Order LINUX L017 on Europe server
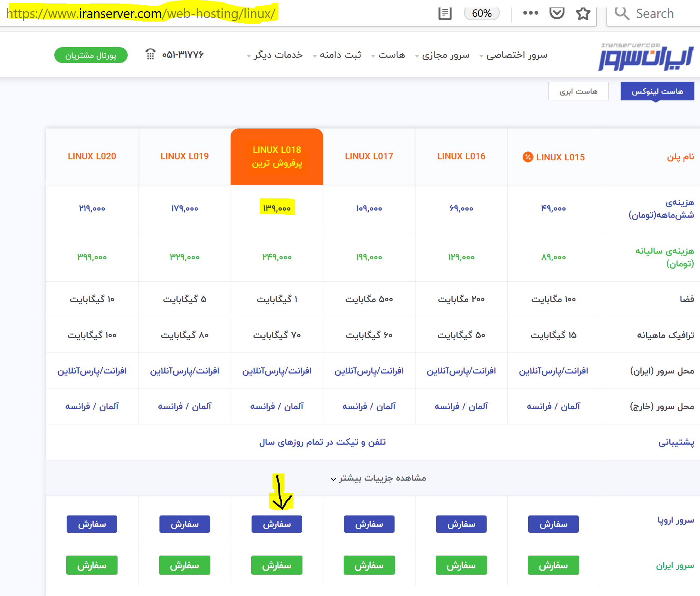The image size is (700, 596). pos(369,524)
